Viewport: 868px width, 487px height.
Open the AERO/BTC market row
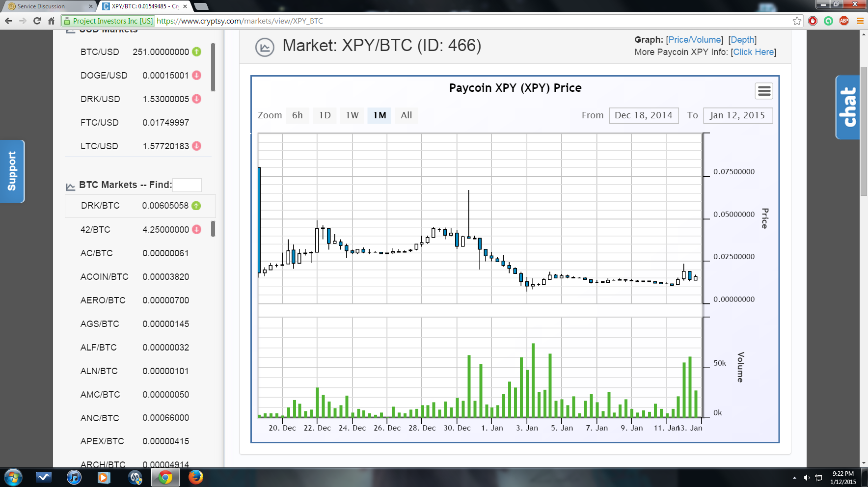[140, 300]
